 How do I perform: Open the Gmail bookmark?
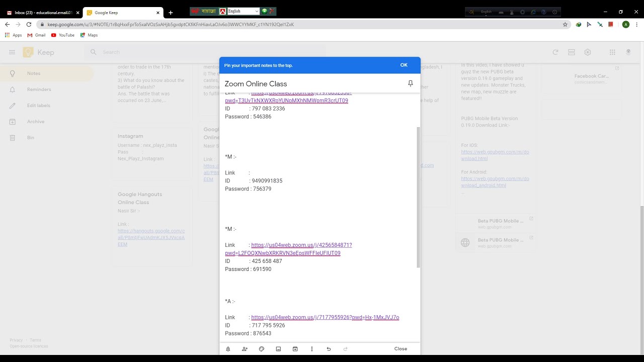point(36,35)
